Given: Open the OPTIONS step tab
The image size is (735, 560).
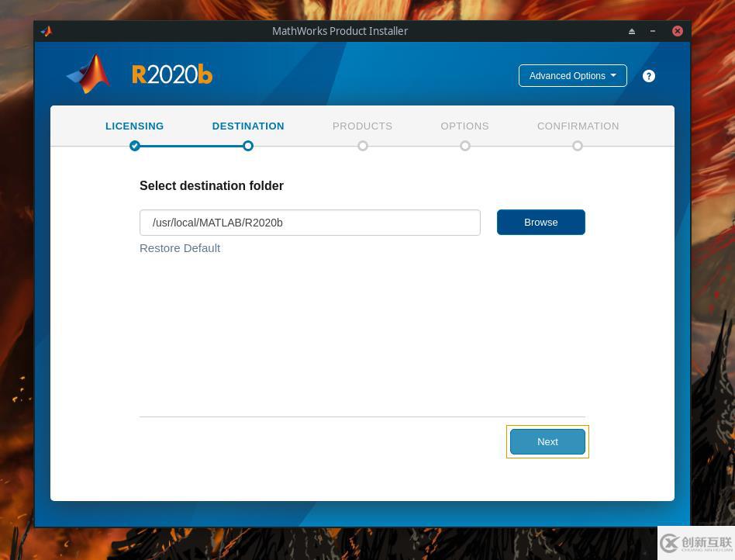Looking at the screenshot, I should [x=464, y=126].
